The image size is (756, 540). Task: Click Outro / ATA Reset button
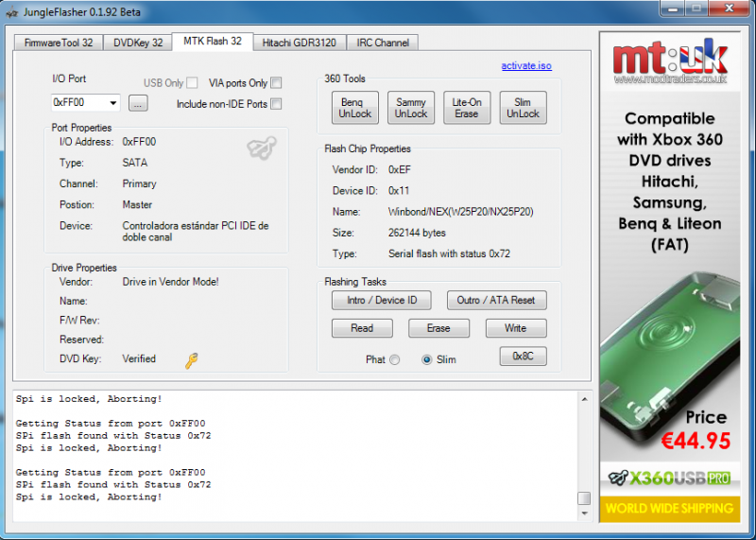point(497,300)
